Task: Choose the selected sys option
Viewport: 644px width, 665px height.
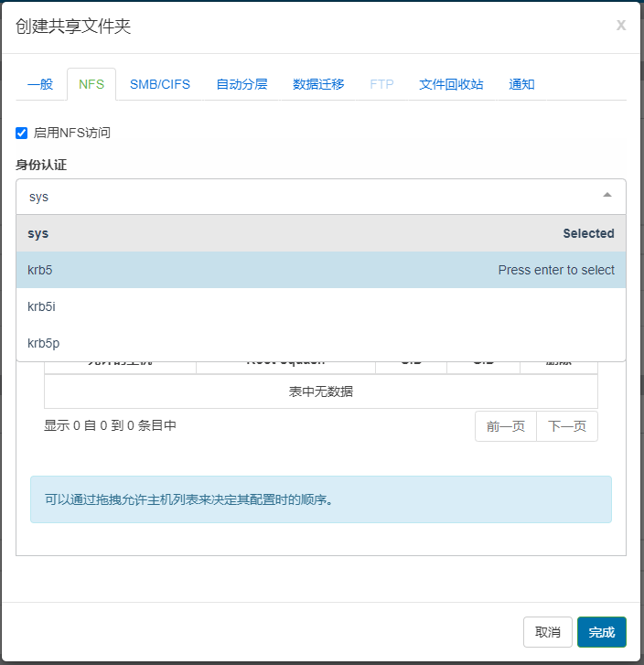Action: 320,233
